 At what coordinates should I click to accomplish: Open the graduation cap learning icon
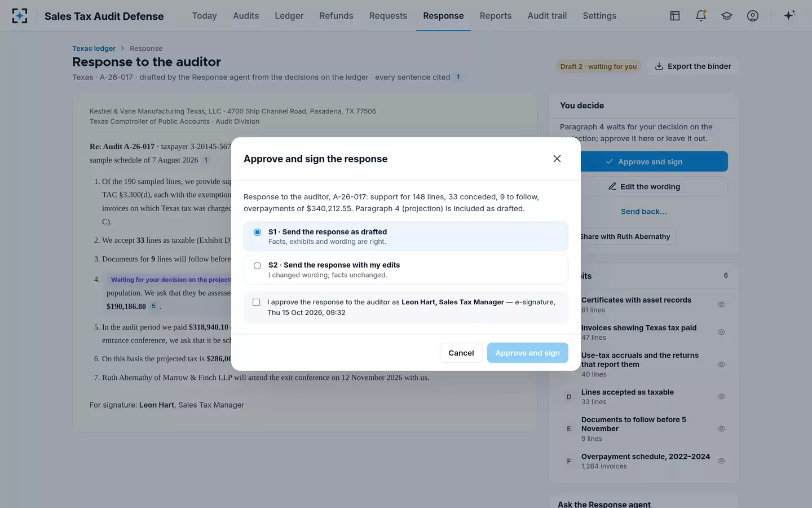click(x=727, y=16)
